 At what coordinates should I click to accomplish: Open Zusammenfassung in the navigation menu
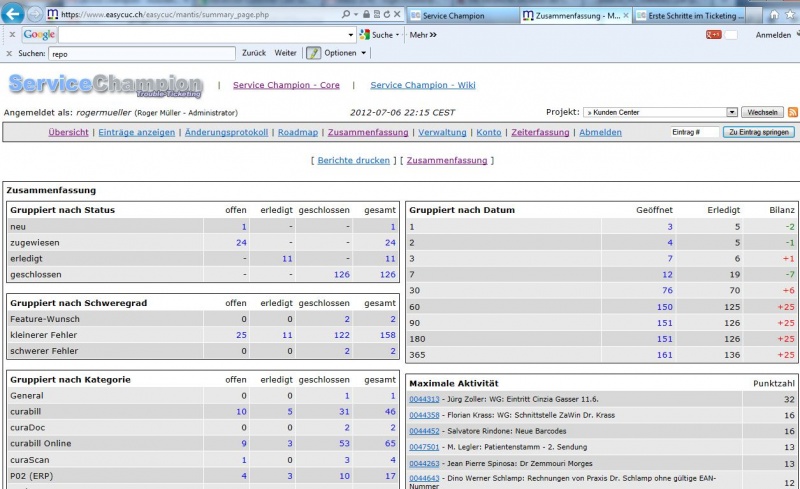pyautogui.click(x=368, y=132)
